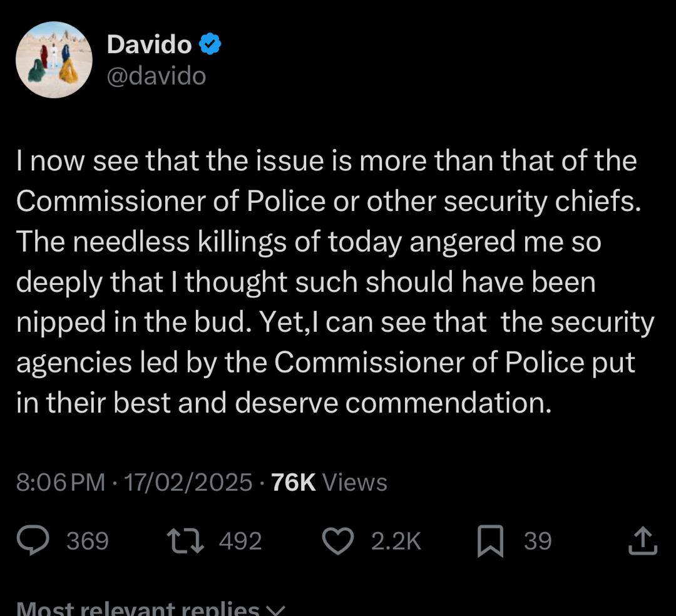The width and height of the screenshot is (676, 616).
Task: Open the 8:06 PM timestamp
Action: click(61, 482)
